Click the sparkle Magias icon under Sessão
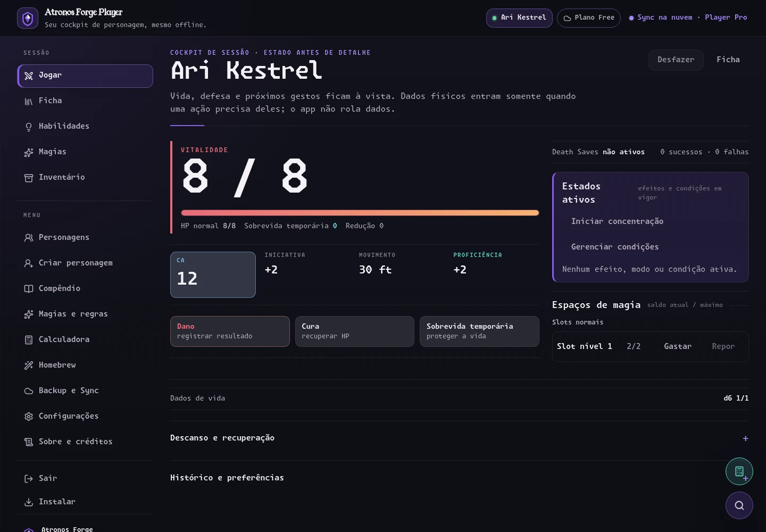The height and width of the screenshot is (532, 766). point(29,153)
